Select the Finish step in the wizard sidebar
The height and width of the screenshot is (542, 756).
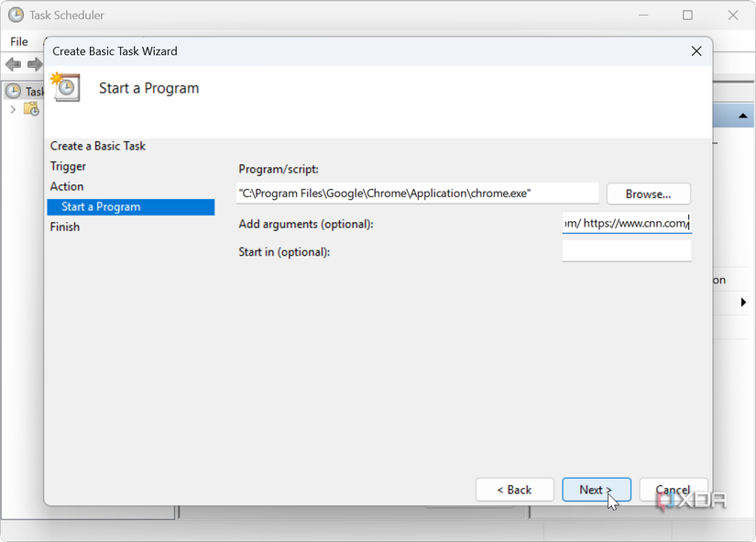64,227
